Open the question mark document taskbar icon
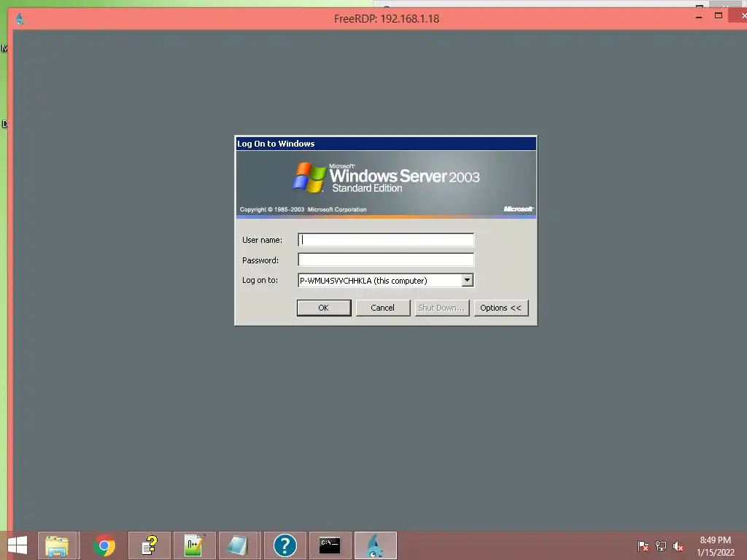Screen dimensions: 747x560 pyautogui.click(x=150, y=545)
